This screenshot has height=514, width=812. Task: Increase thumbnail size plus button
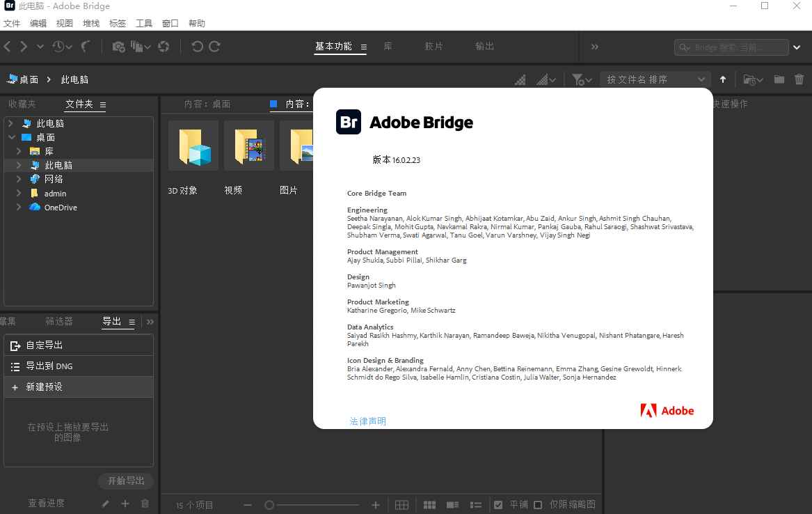point(376,505)
